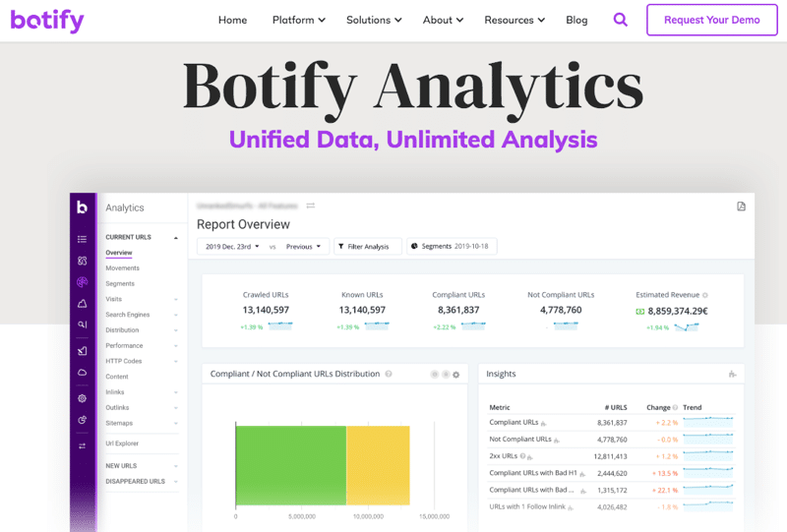The height and width of the screenshot is (532, 787).
Task: Click the alert bell-shaped icon in purple sidebar
Action: (x=83, y=304)
